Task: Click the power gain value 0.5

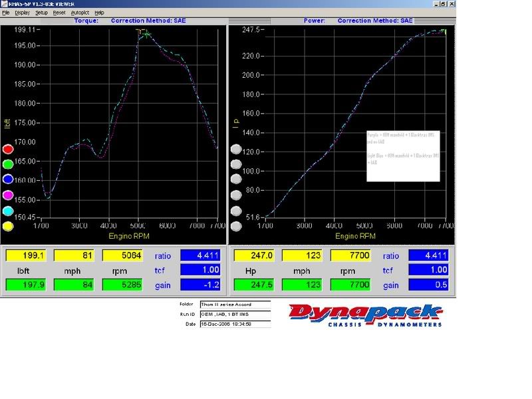Action: (x=428, y=285)
